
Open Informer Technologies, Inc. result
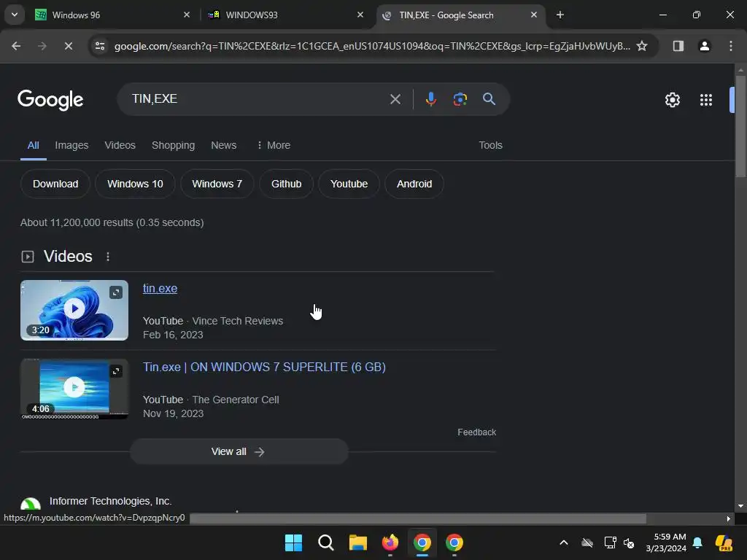point(111,502)
